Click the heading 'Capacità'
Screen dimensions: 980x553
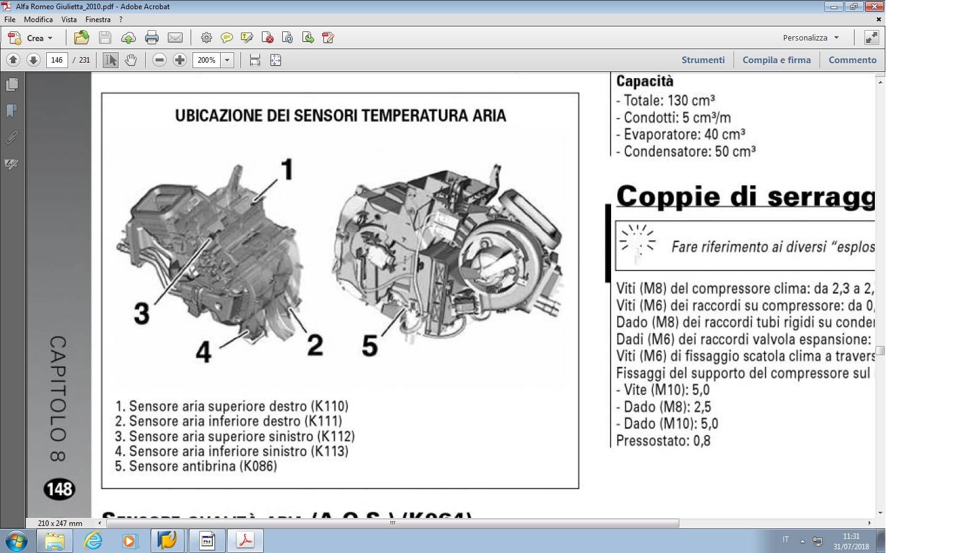click(644, 81)
